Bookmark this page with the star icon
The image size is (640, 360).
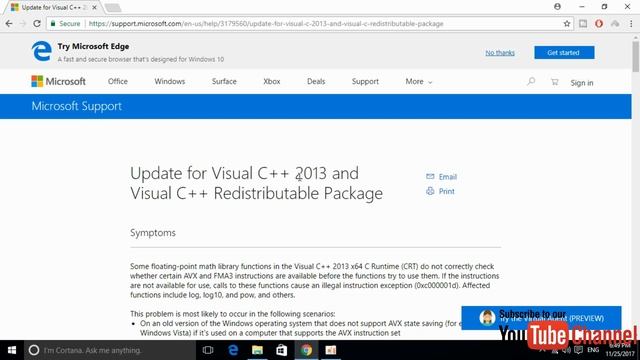[567, 24]
